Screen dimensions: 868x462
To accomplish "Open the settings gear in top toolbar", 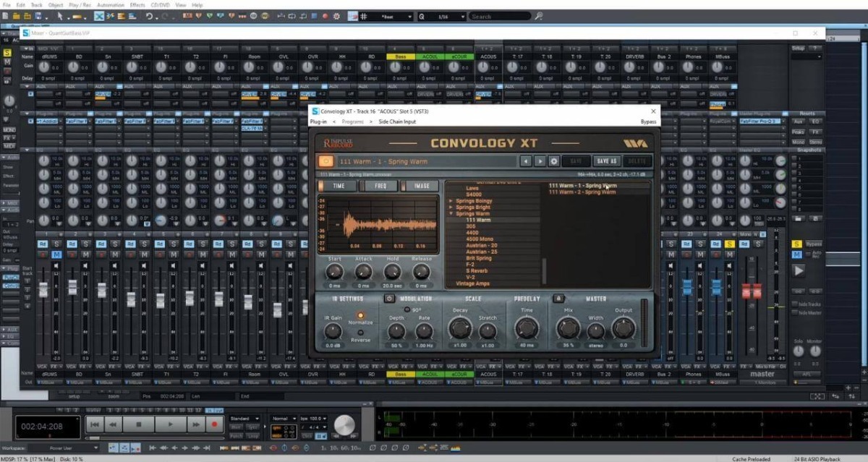I will [x=336, y=16].
